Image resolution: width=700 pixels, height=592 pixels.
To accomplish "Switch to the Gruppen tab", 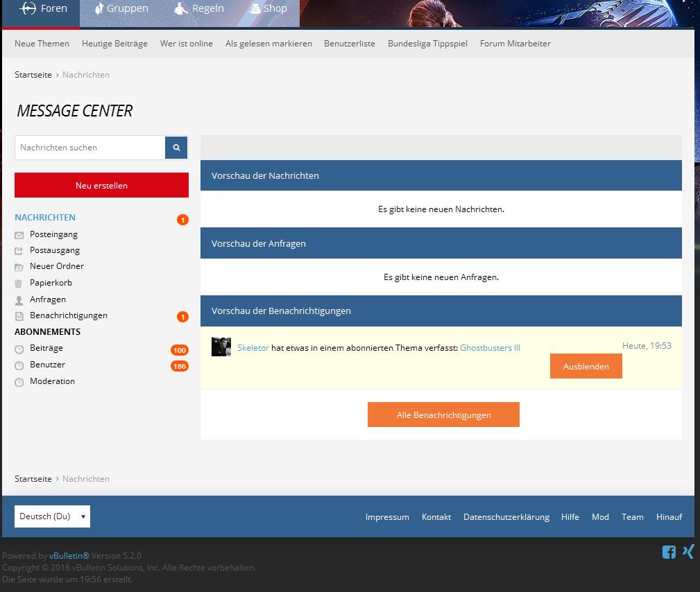I will click(x=121, y=9).
